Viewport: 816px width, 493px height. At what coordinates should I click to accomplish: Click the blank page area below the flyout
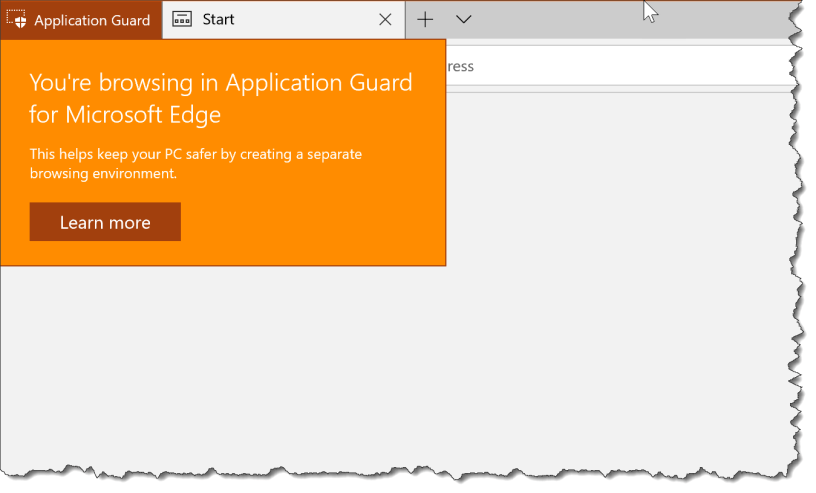coord(300,370)
